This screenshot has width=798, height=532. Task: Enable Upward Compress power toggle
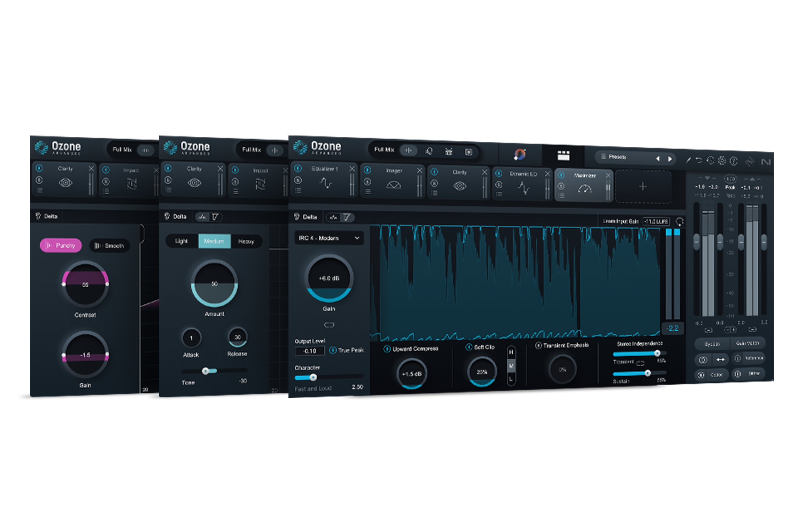pos(387,349)
